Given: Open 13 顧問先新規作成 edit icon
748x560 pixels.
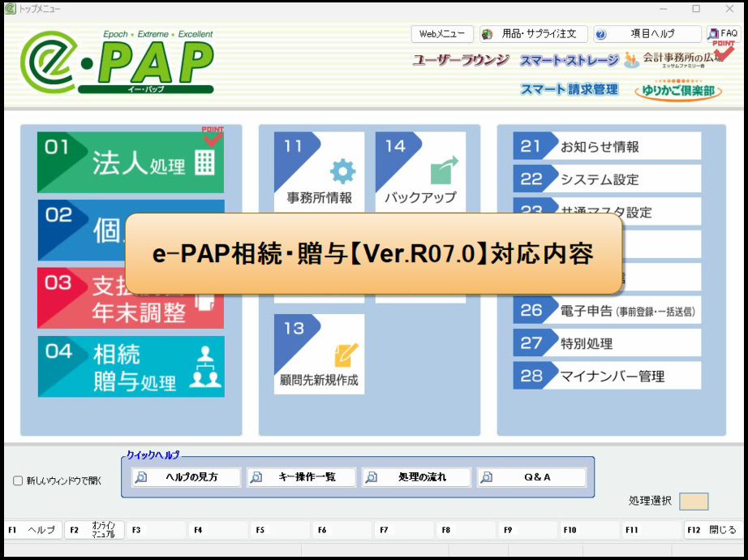Looking at the screenshot, I should (x=346, y=355).
